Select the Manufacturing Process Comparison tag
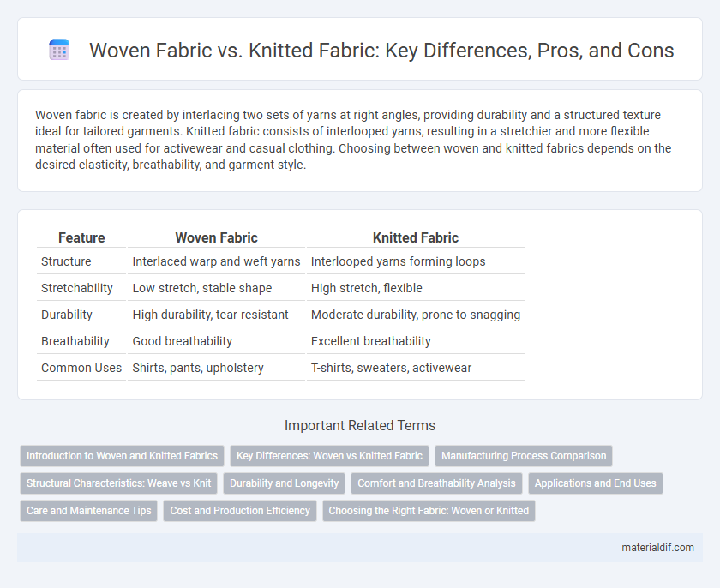Screen dimensions: 720x588 click(x=524, y=456)
